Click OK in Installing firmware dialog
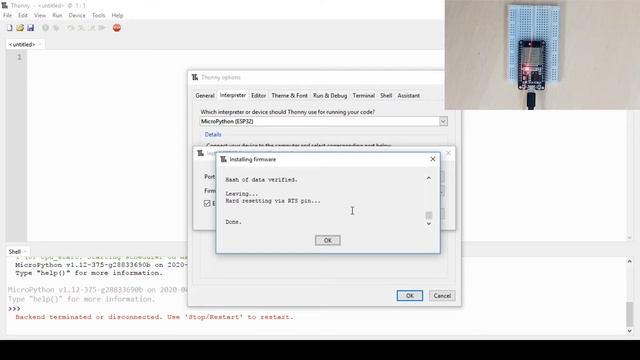 pyautogui.click(x=328, y=240)
